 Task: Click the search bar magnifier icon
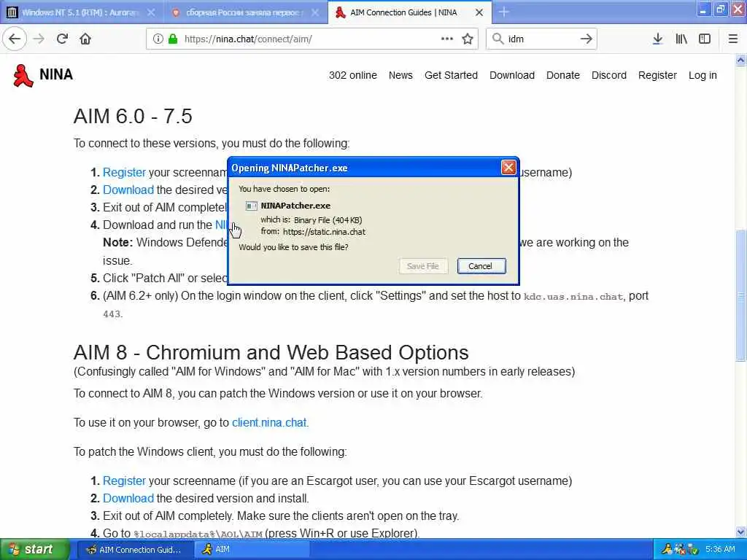pos(498,39)
